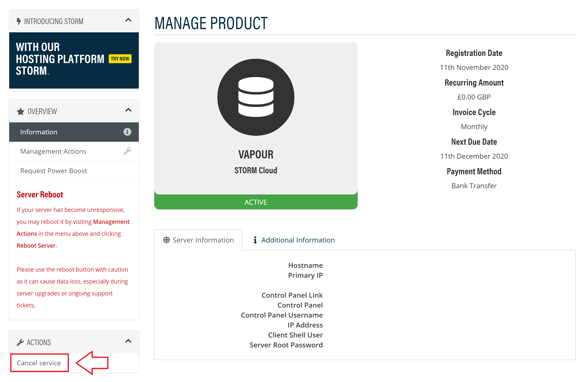
Task: Collapse the Overview panel chevron
Action: coord(128,110)
